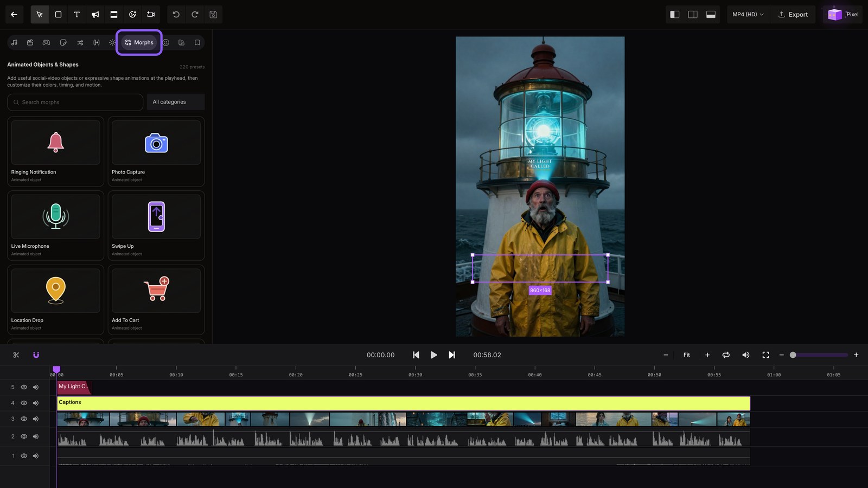
Task: Open the gamepad panel
Action: 46,42
